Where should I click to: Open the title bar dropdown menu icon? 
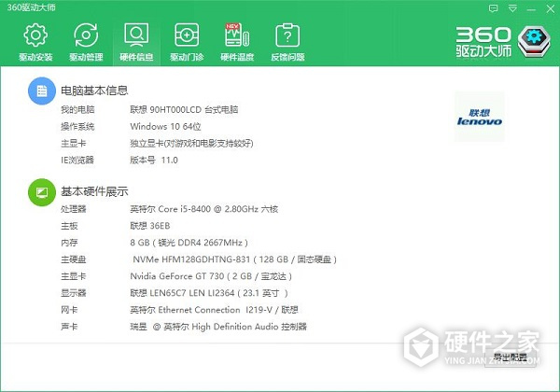[x=512, y=8]
